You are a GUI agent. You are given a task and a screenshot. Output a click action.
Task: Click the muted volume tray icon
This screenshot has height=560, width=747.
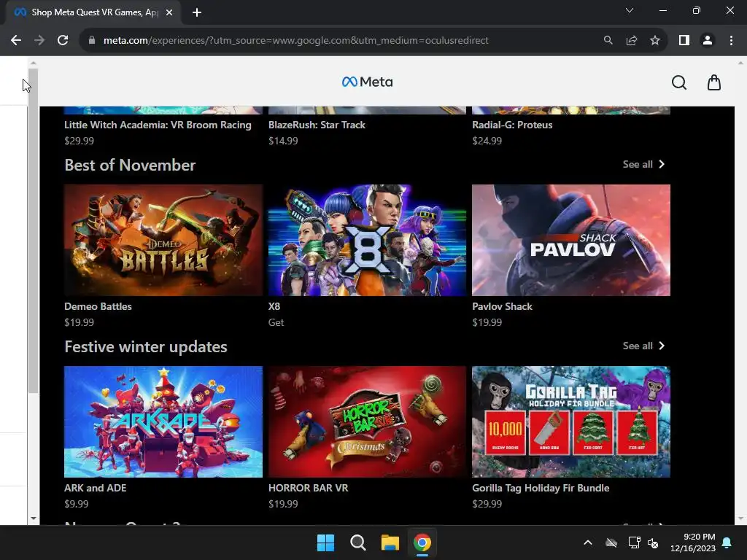click(653, 542)
